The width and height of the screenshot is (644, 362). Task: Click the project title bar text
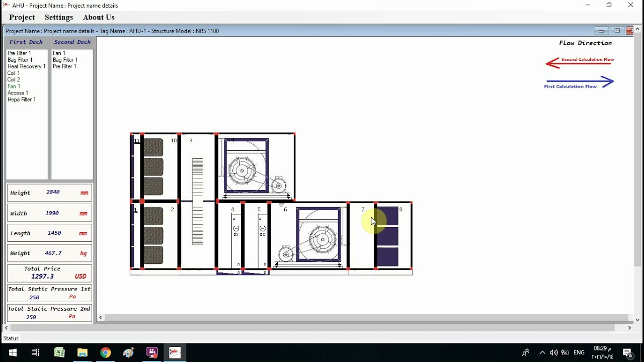point(112,31)
